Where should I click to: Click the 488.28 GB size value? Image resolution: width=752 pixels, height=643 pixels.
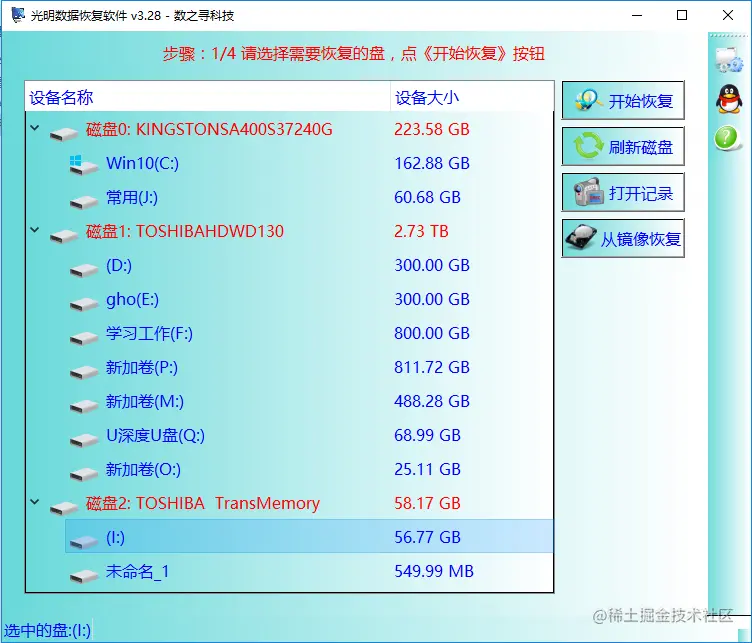(x=432, y=401)
